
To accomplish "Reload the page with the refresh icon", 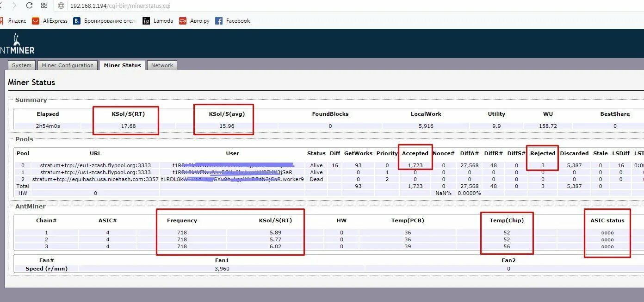I will pyautogui.click(x=29, y=6).
